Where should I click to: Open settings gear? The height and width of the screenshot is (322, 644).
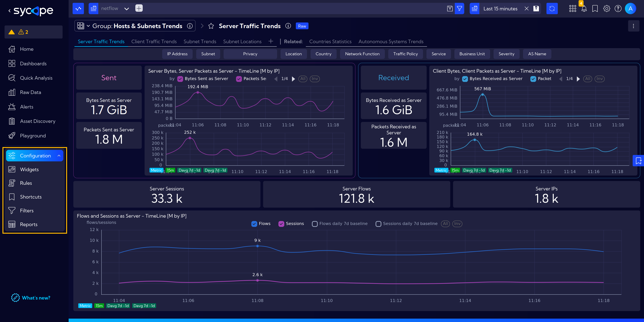607,9
